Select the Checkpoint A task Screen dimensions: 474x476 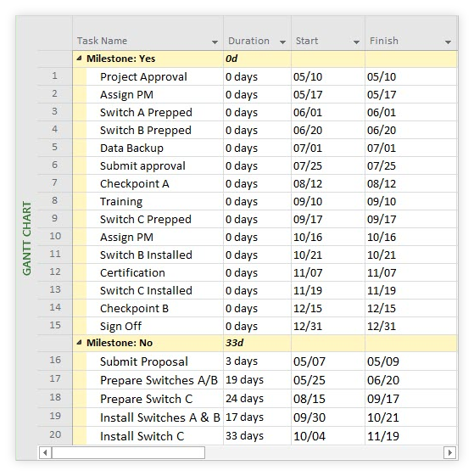click(x=135, y=184)
